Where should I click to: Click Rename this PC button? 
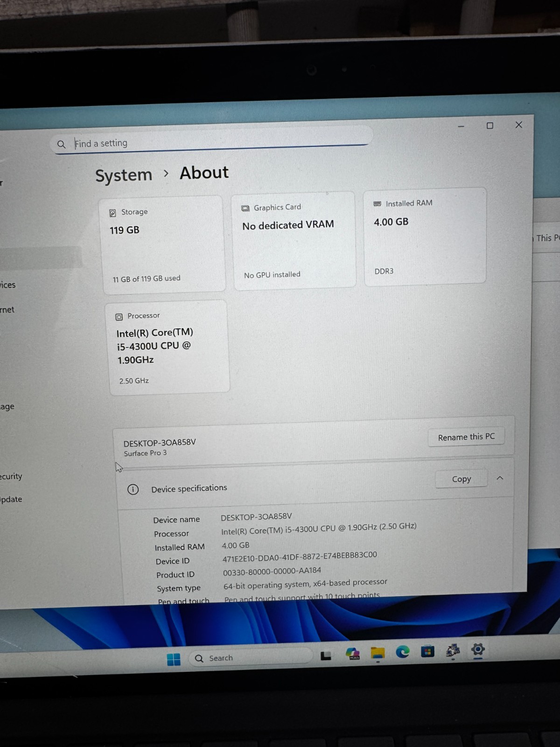tap(466, 437)
